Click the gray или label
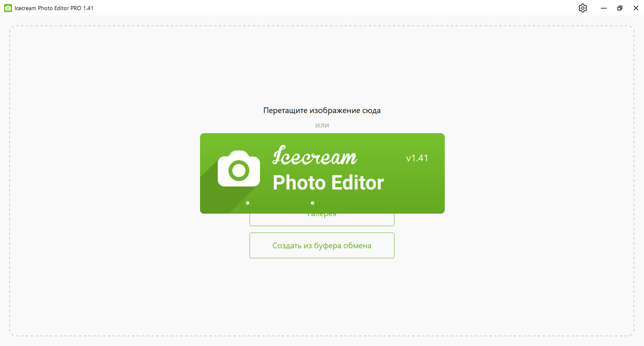Image resolution: width=644 pixels, height=346 pixels. [322, 125]
